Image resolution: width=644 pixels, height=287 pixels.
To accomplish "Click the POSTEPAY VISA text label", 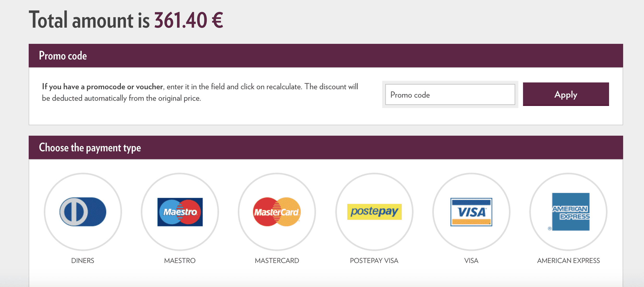I will tap(374, 260).
